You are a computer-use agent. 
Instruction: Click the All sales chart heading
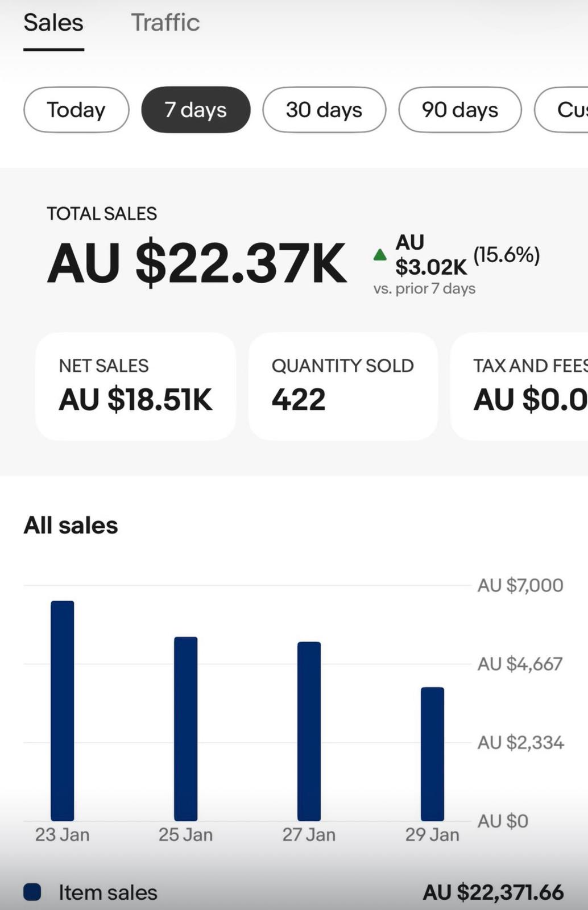coord(70,525)
